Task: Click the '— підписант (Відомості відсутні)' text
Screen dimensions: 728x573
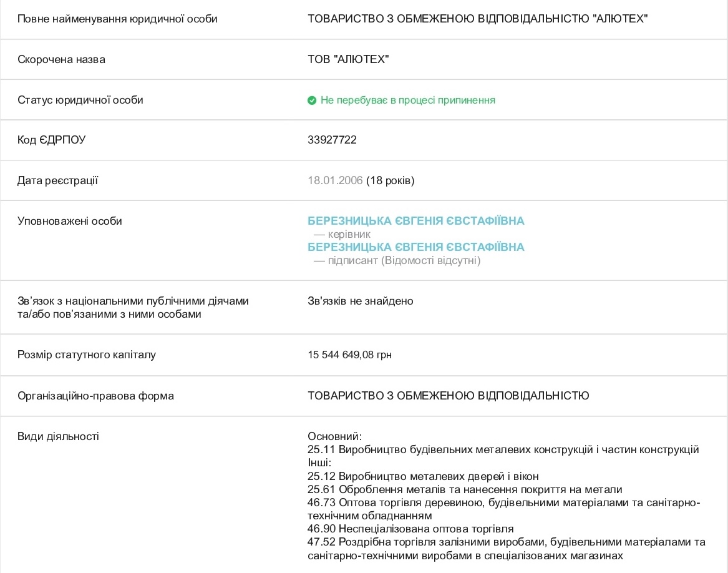Action: [397, 260]
